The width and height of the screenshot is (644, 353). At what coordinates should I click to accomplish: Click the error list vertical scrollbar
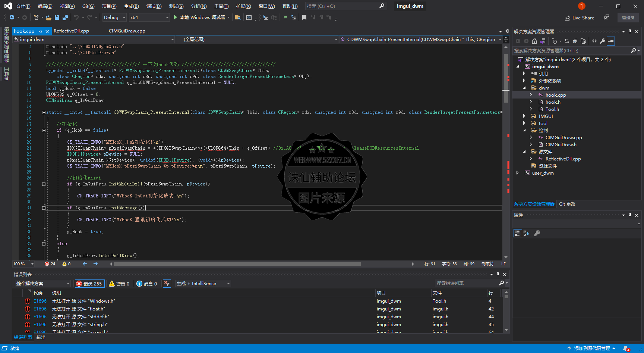[x=506, y=311]
